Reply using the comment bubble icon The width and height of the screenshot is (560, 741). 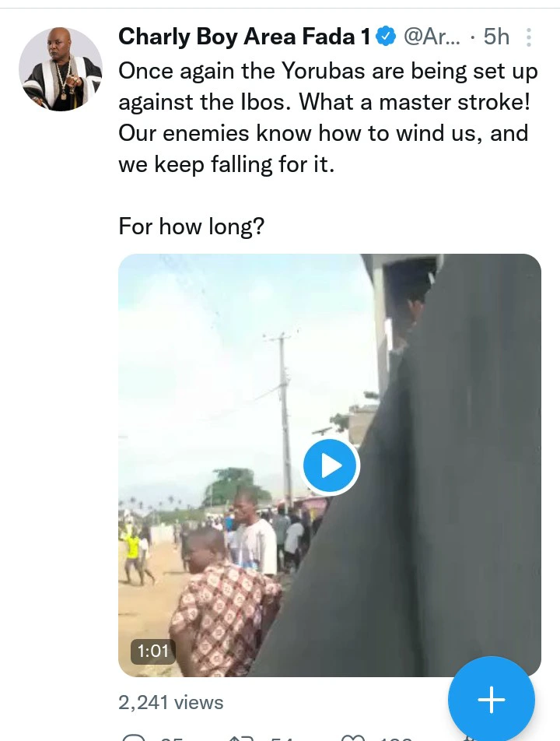134,736
